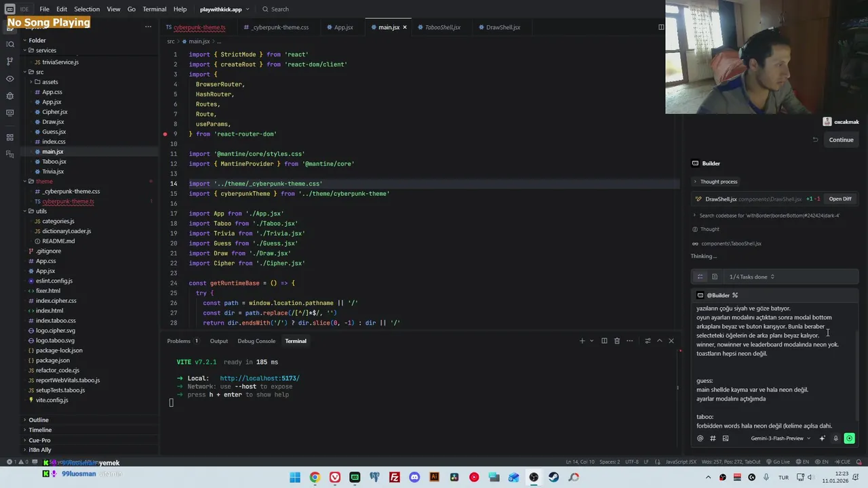Toggle breakpoint on line 9
The image size is (868, 488).
(165, 134)
